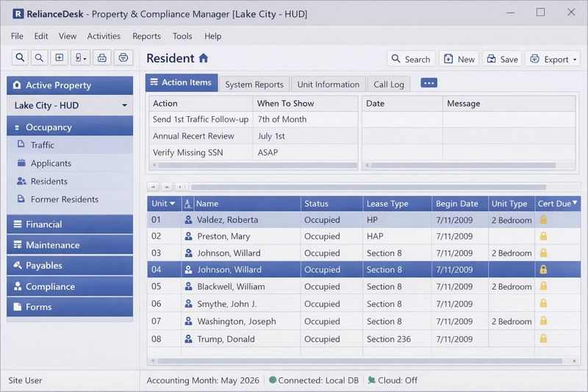Click the Cloud: Off status bar icon
Viewport: 588px width, 392px height.
[372, 380]
